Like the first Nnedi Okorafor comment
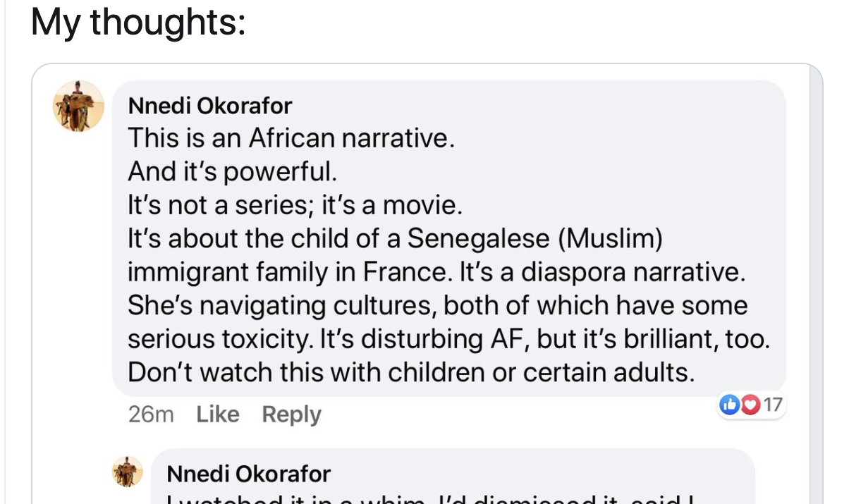Screen dimensions: 849x504 [x=217, y=414]
